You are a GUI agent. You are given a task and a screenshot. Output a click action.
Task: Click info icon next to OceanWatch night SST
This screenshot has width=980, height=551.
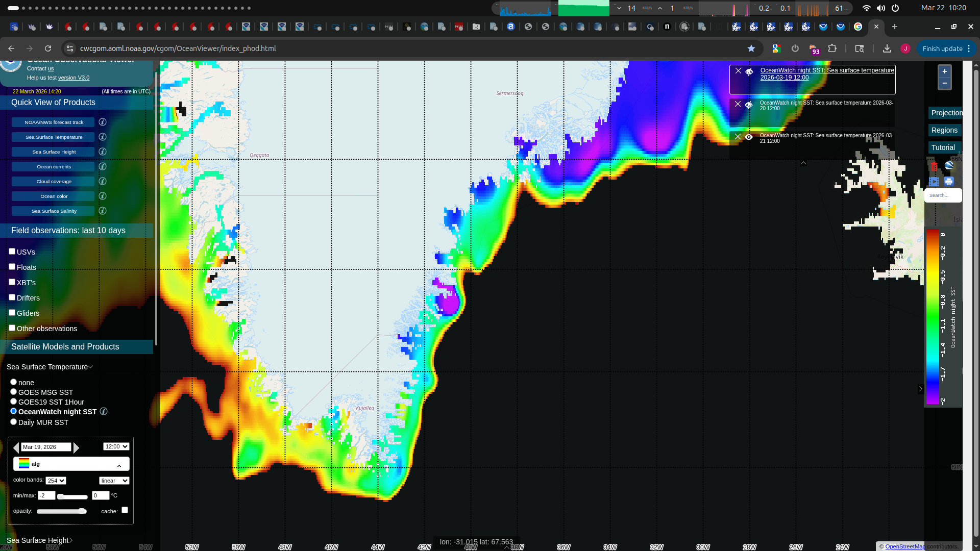(104, 412)
